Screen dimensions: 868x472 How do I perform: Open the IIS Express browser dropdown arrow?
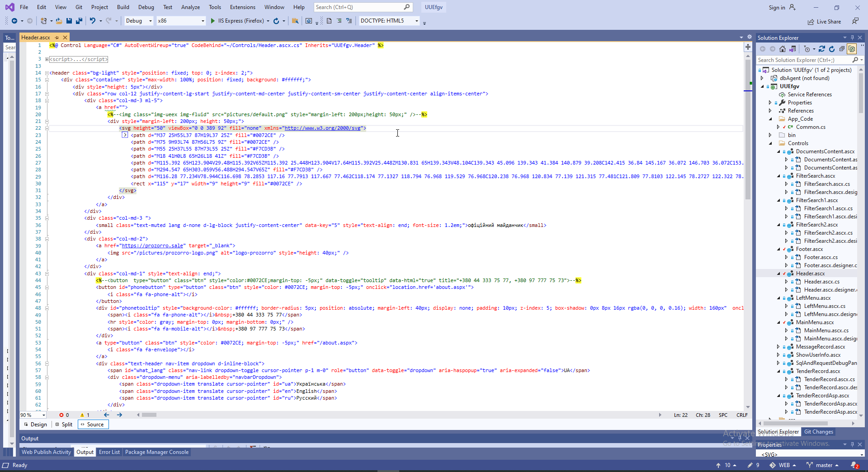tap(268, 21)
